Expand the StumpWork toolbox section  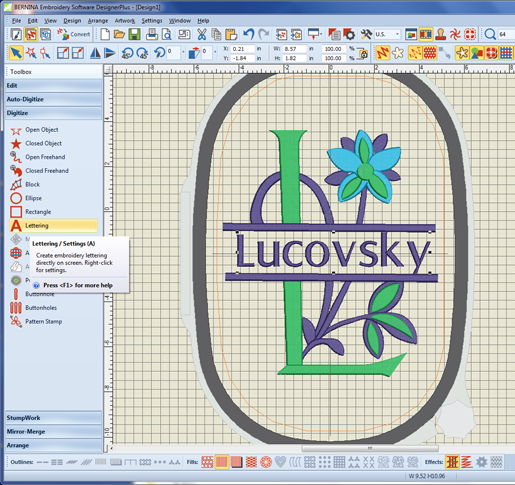coord(53,418)
